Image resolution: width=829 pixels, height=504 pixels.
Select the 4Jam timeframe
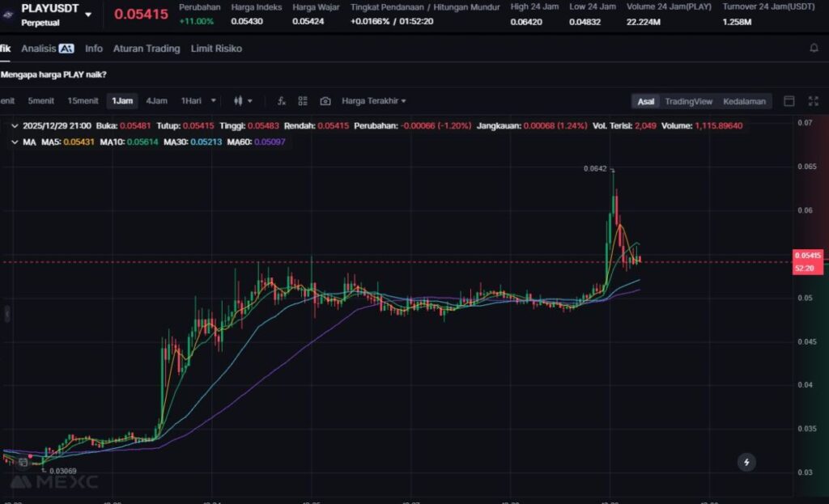[156, 101]
